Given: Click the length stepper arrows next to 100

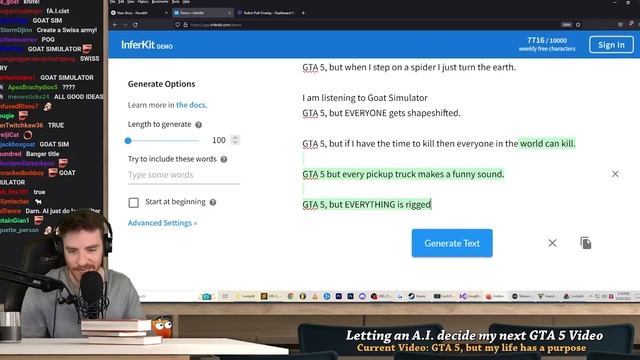Looking at the screenshot, I should click(235, 140).
